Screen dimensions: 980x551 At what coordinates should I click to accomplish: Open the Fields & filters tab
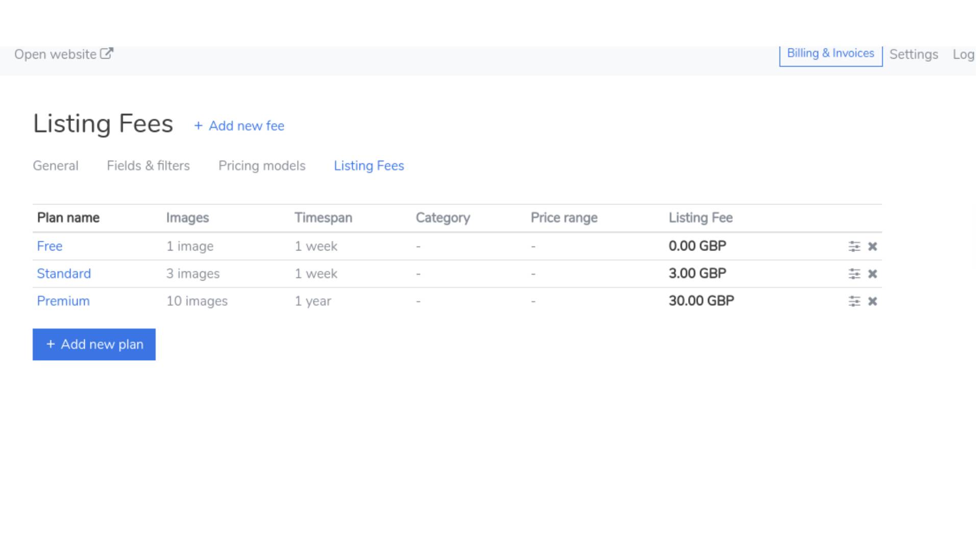click(148, 166)
